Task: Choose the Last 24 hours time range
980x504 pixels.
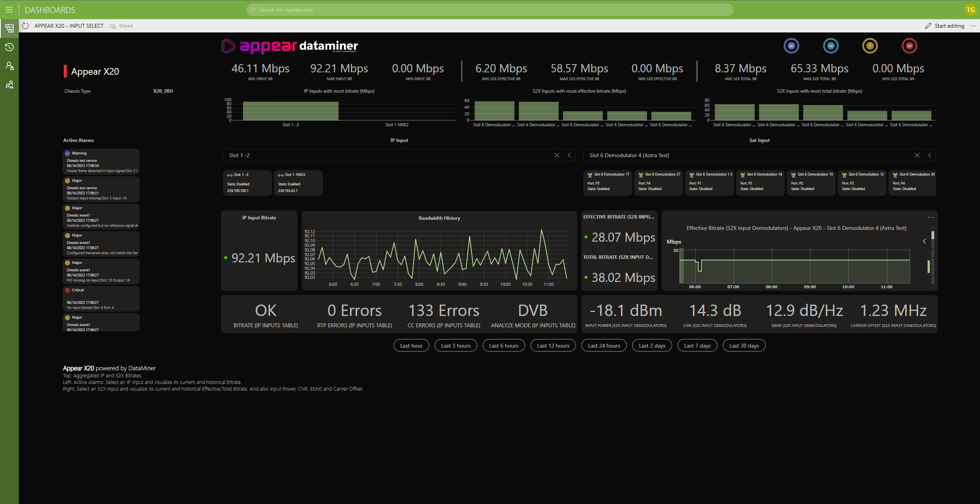Action: coord(604,346)
